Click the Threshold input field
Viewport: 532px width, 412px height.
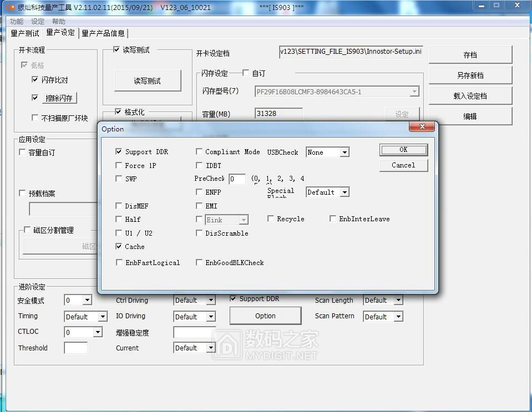click(x=75, y=348)
